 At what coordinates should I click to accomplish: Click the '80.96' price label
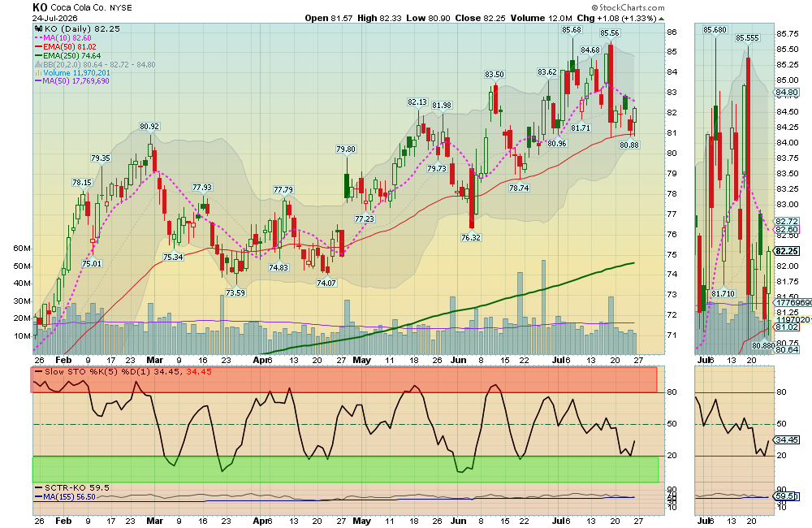pyautogui.click(x=557, y=144)
